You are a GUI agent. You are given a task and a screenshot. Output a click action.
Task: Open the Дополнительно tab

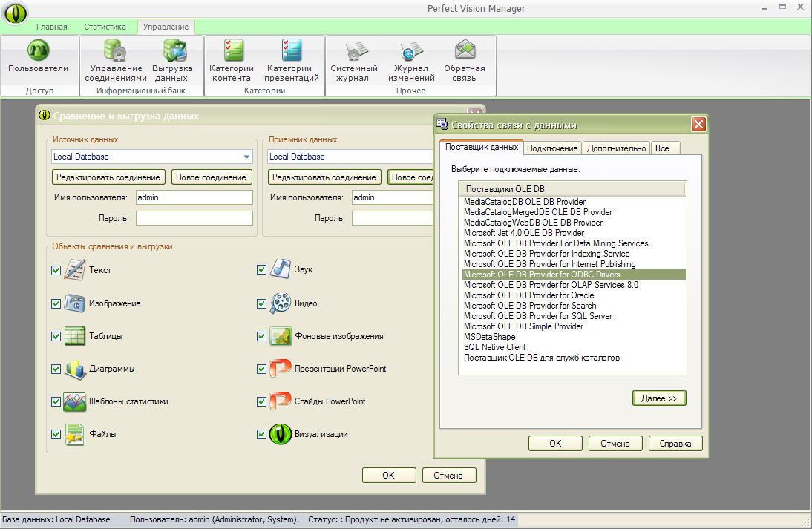(616, 148)
